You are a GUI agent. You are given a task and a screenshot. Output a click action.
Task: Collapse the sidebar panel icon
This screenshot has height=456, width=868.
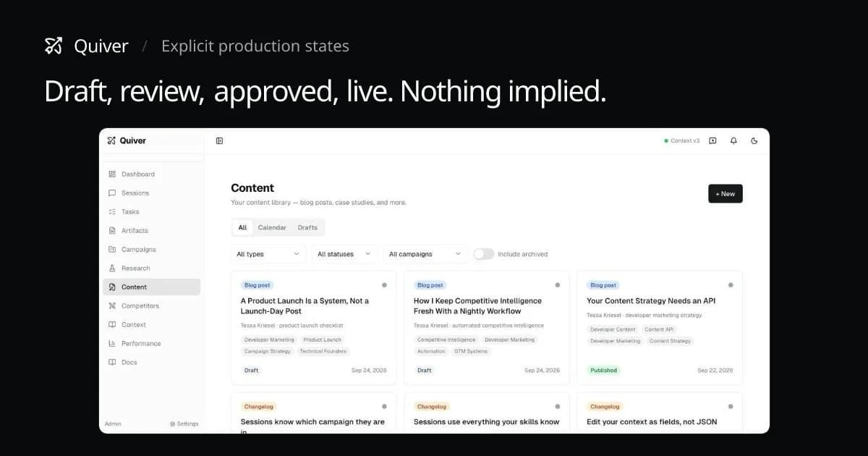click(x=220, y=141)
